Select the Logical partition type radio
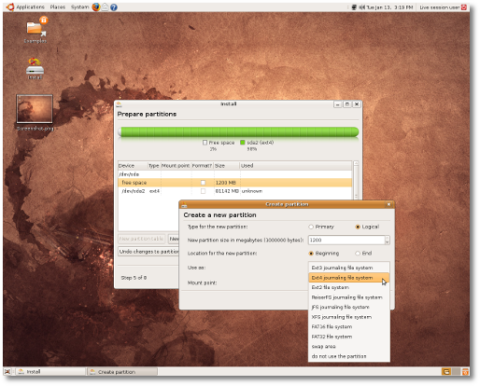The height and width of the screenshot is (386, 480). (x=358, y=227)
